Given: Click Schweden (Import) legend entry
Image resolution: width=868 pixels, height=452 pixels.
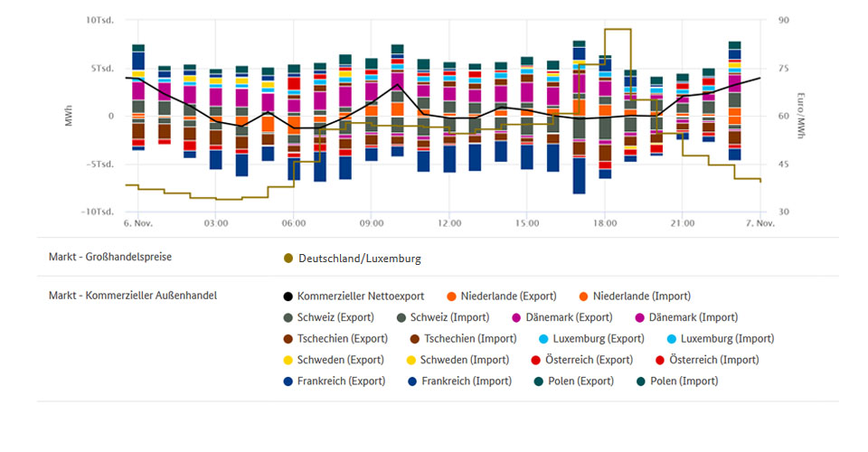Looking at the screenshot, I should point(458,360).
